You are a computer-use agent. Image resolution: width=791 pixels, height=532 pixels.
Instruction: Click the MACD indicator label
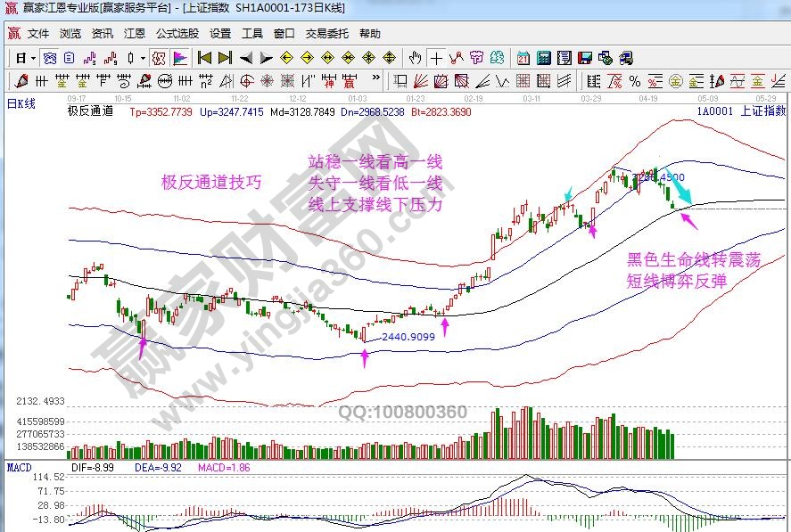point(19,467)
